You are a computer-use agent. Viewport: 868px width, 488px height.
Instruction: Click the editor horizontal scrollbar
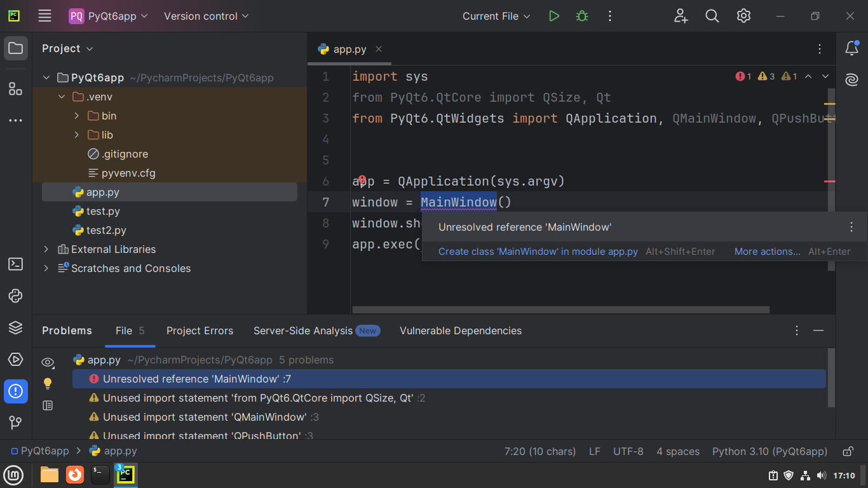(561, 310)
